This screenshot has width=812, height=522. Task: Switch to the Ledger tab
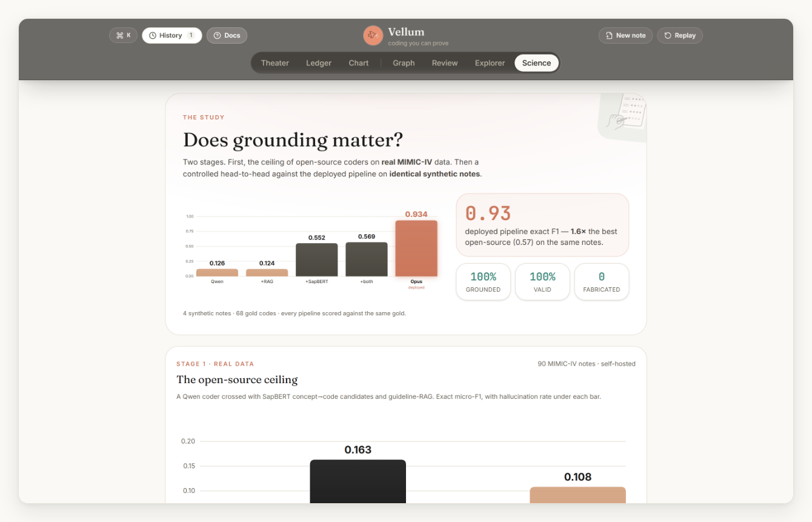pyautogui.click(x=319, y=63)
